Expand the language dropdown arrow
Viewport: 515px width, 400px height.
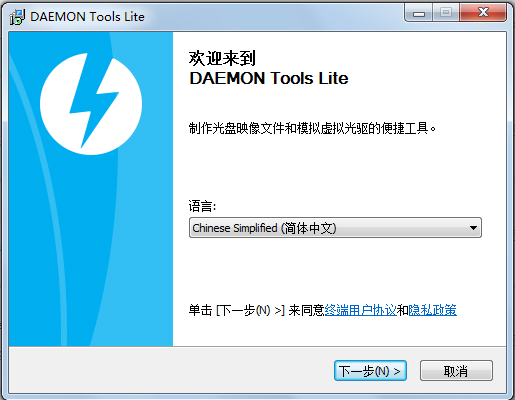(473, 228)
